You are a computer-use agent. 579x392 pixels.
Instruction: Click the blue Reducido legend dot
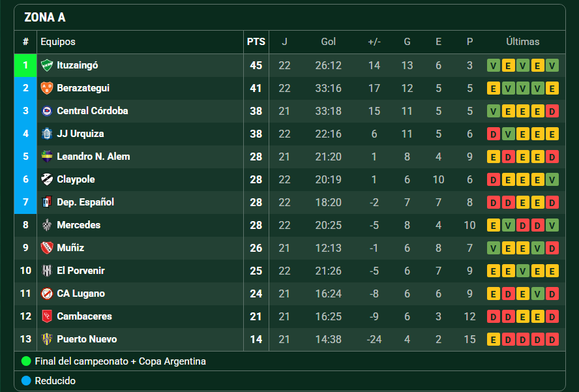pos(26,380)
